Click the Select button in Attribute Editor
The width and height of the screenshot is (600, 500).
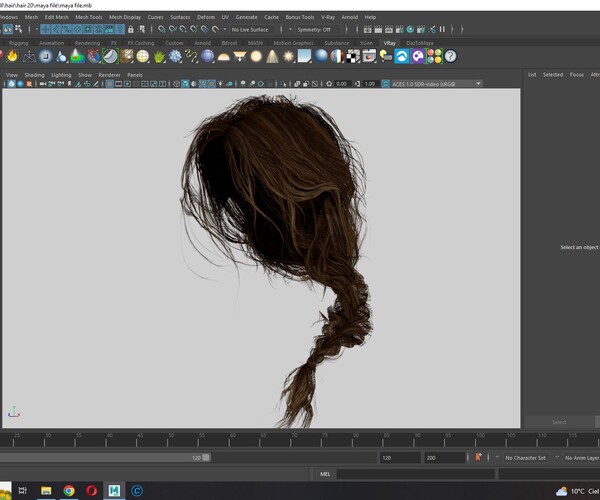(559, 422)
